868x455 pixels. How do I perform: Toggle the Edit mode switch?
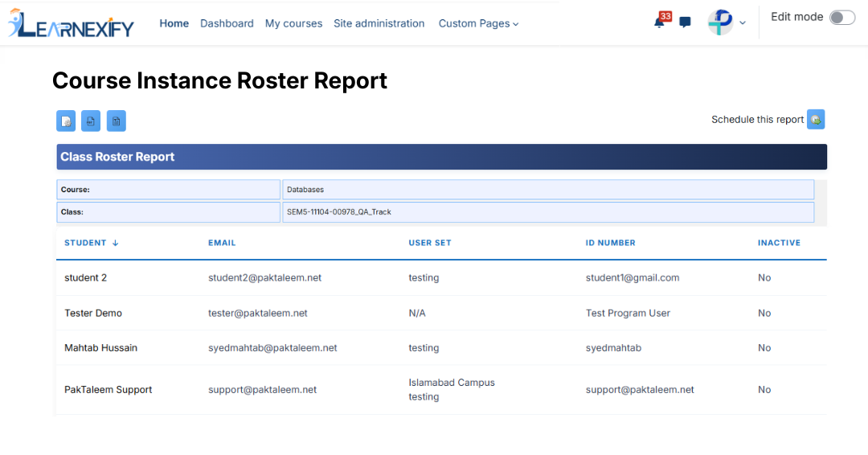[x=842, y=18]
